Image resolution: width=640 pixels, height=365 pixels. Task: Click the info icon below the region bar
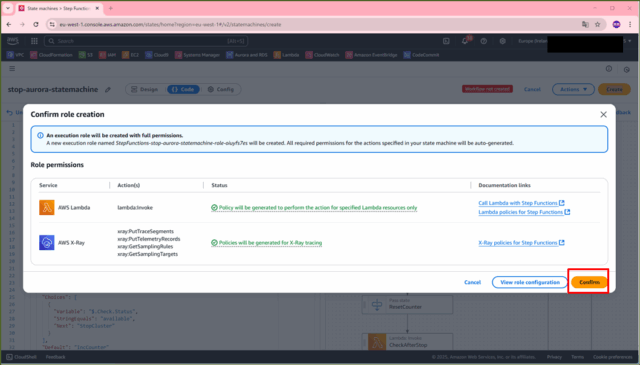[609, 69]
